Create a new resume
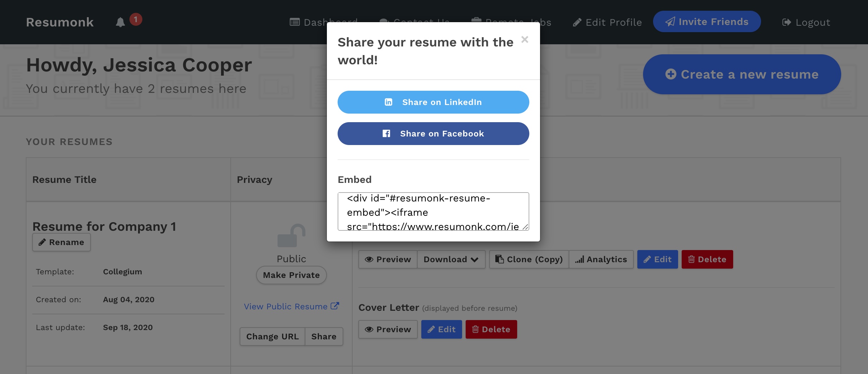The height and width of the screenshot is (374, 868). tap(742, 74)
